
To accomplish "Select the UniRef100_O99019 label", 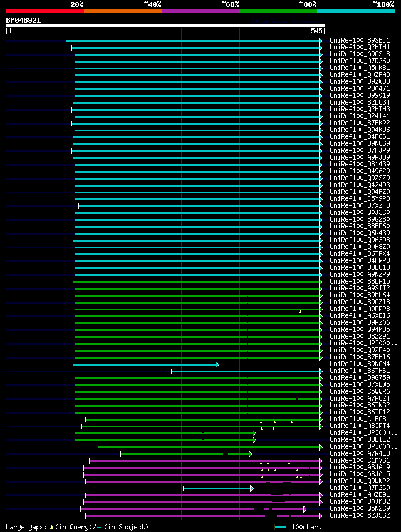I will click(x=360, y=95).
